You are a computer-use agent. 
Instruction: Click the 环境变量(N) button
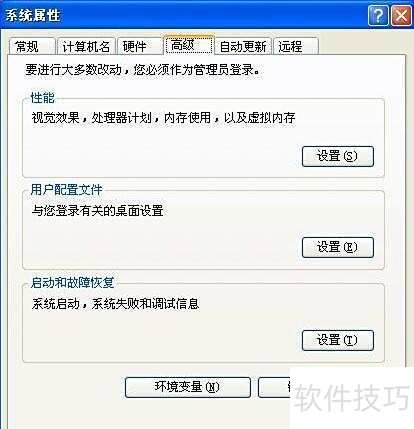pos(188,387)
